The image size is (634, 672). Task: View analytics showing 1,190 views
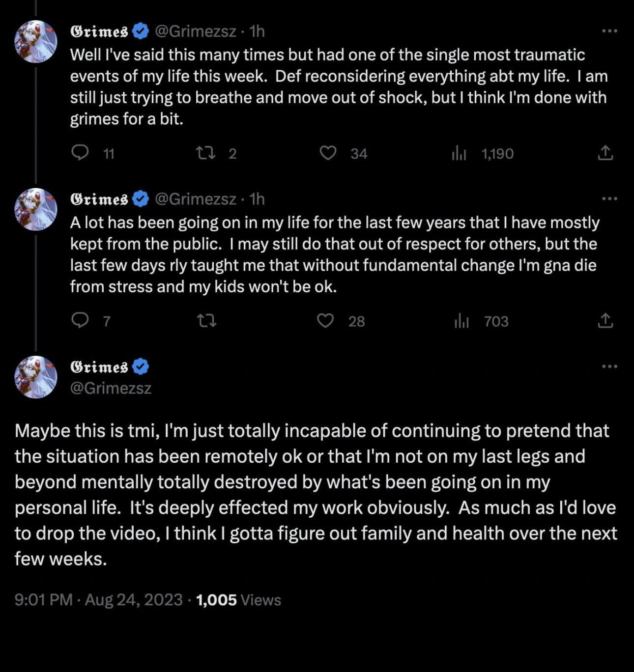(x=459, y=154)
